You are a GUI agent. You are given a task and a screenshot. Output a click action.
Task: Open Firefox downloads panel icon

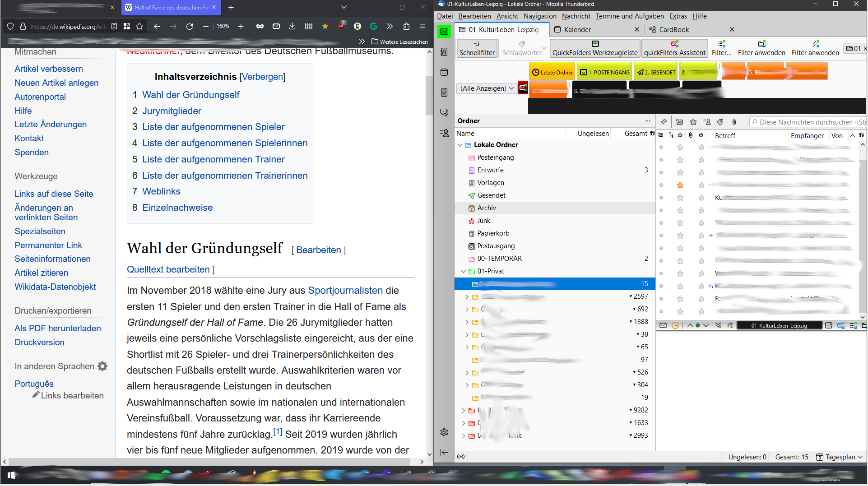(x=292, y=27)
